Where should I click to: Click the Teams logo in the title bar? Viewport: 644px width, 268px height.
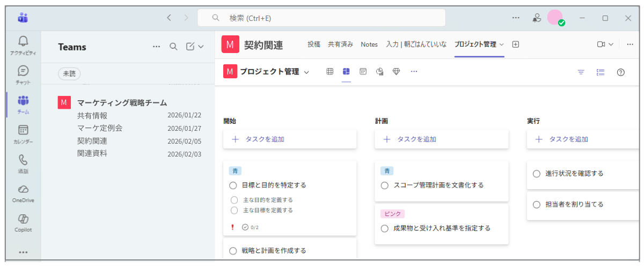tap(23, 18)
